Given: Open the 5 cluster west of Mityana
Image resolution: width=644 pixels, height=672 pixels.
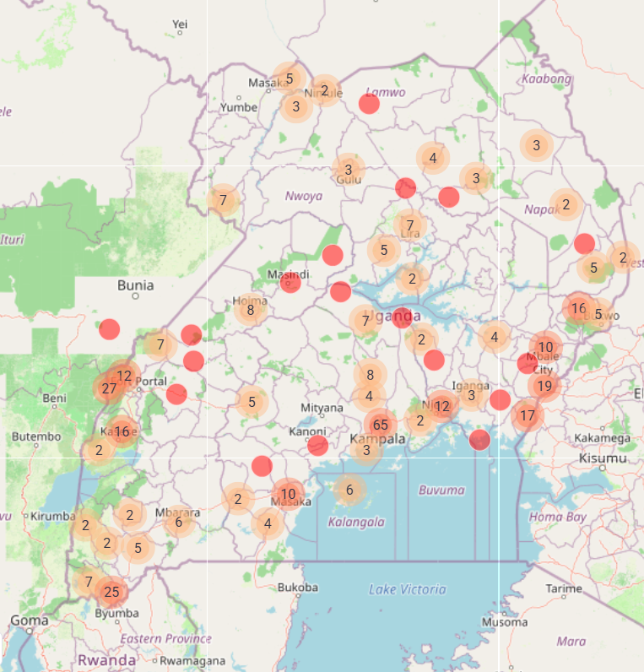Looking at the screenshot, I should [x=252, y=402].
